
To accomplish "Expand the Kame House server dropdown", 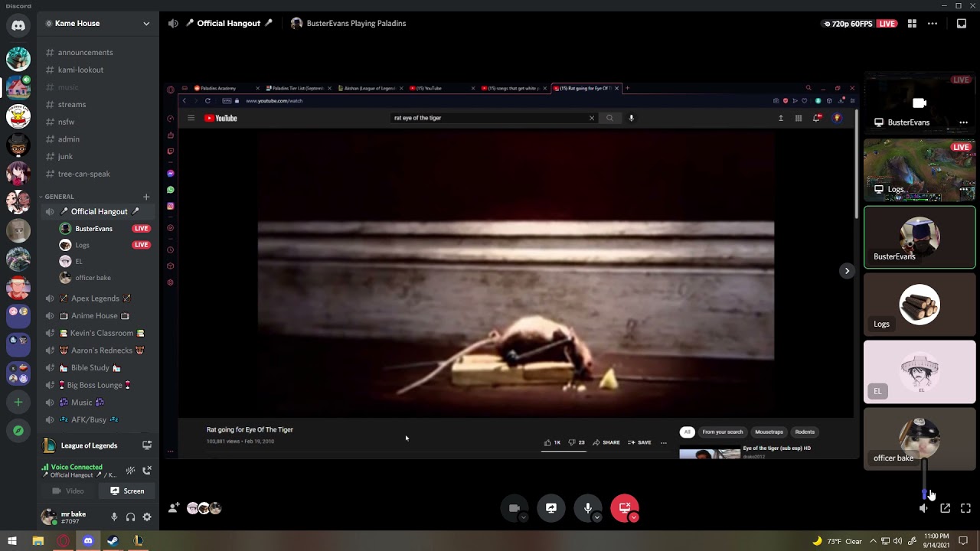I will pyautogui.click(x=146, y=24).
